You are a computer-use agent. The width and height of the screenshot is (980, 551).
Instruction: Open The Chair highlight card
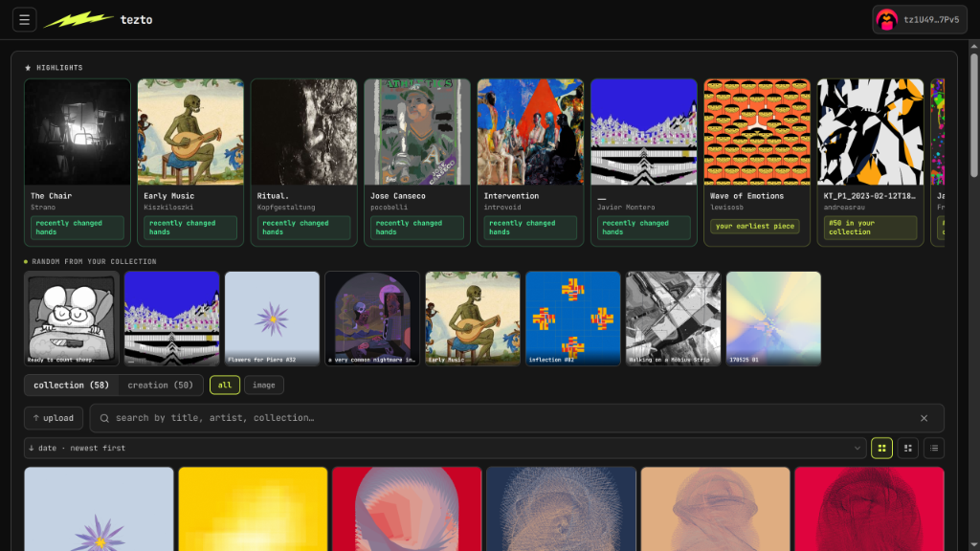point(78,163)
